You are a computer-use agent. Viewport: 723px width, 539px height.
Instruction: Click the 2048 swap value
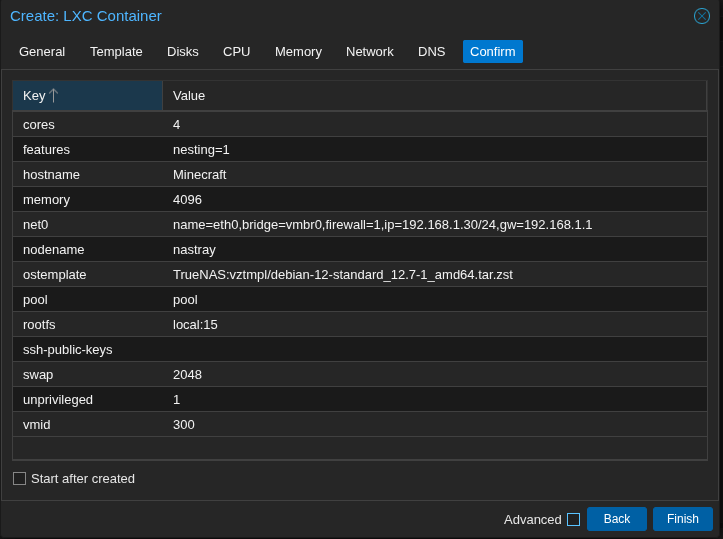[x=187, y=374]
